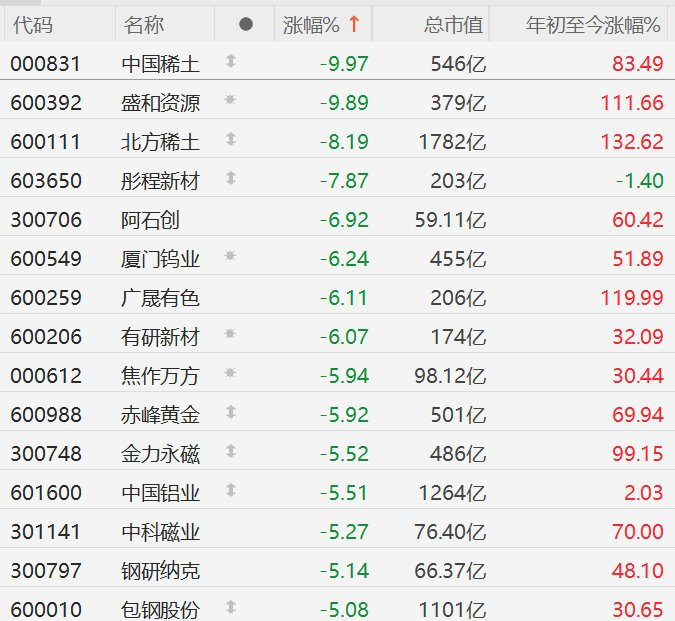This screenshot has width=675, height=621.
Task: Click stock code 300748
Action: click(46, 454)
